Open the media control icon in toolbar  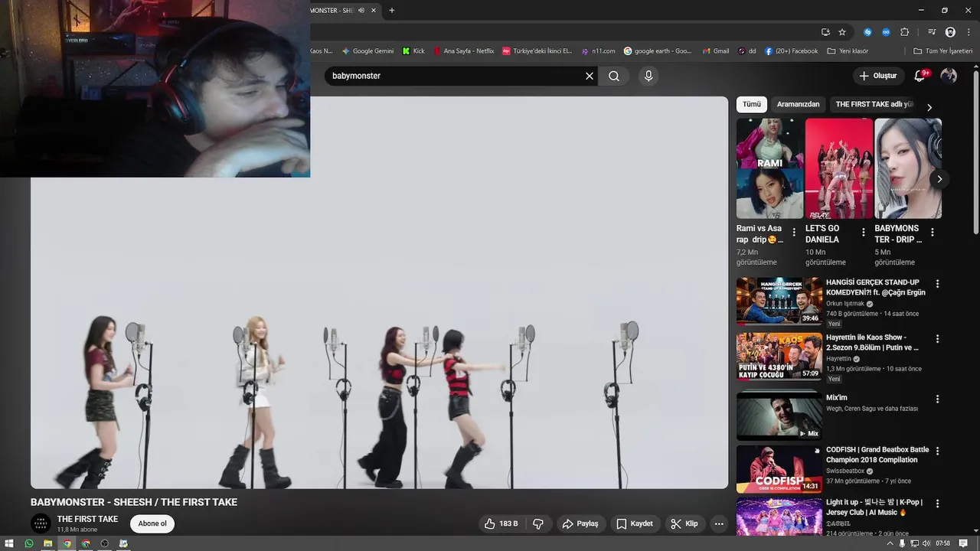932,32
